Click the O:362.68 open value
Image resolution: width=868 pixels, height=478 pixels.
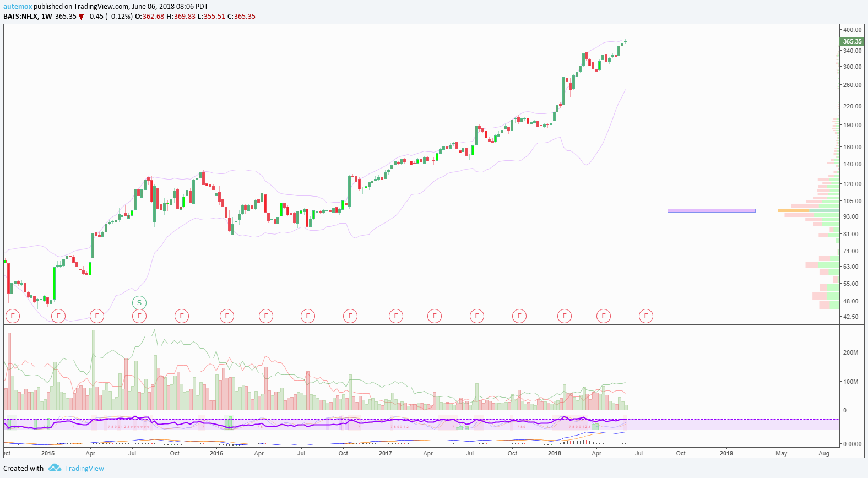(x=150, y=17)
